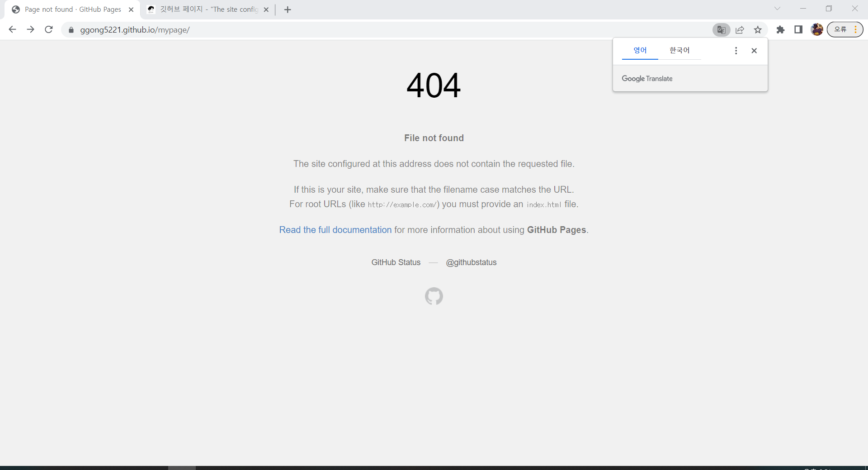Open the tab search dropdown arrow
Image resolution: width=868 pixels, height=470 pixels.
click(x=777, y=9)
